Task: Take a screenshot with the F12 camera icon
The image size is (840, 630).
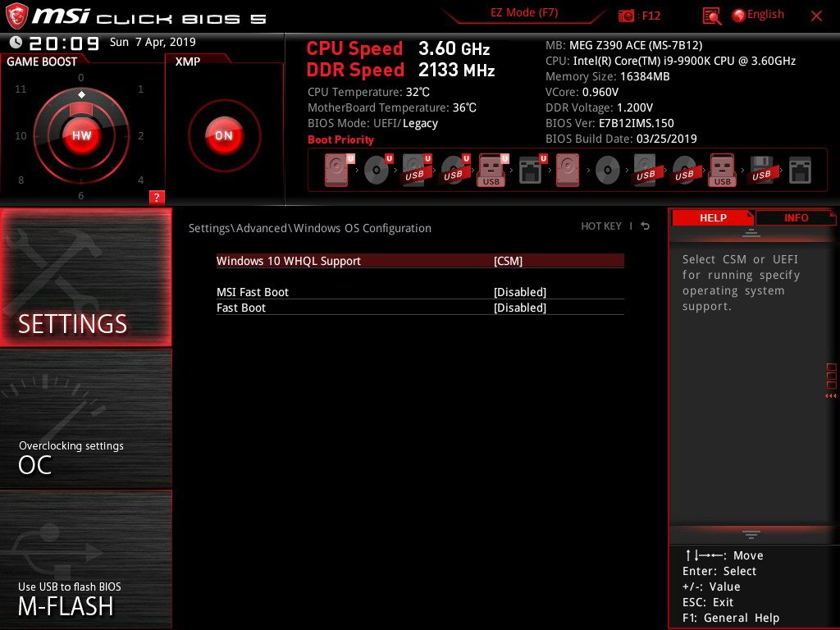Action: coord(626,16)
